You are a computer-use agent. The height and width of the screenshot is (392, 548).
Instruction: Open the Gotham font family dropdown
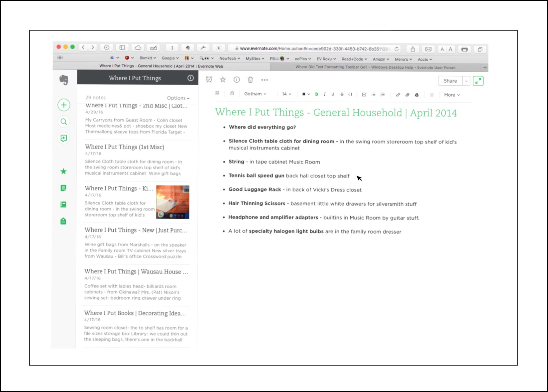255,94
